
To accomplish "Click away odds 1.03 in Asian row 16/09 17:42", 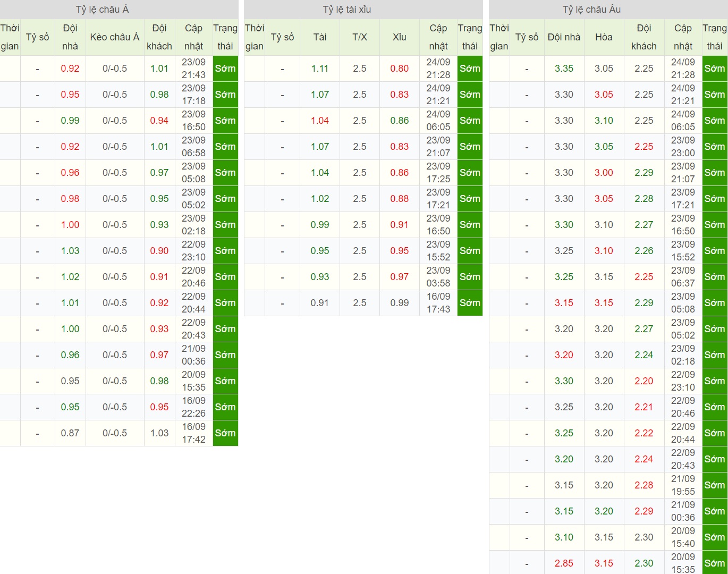I will tap(159, 433).
